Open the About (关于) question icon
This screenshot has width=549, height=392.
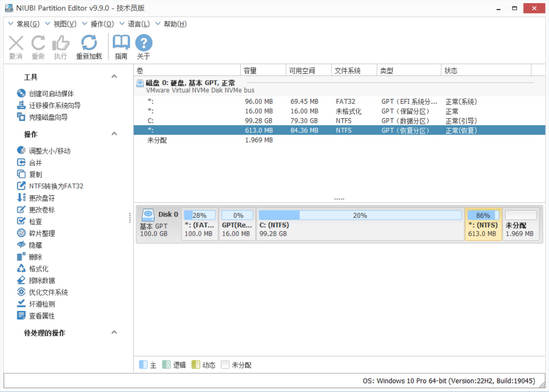coord(144,43)
